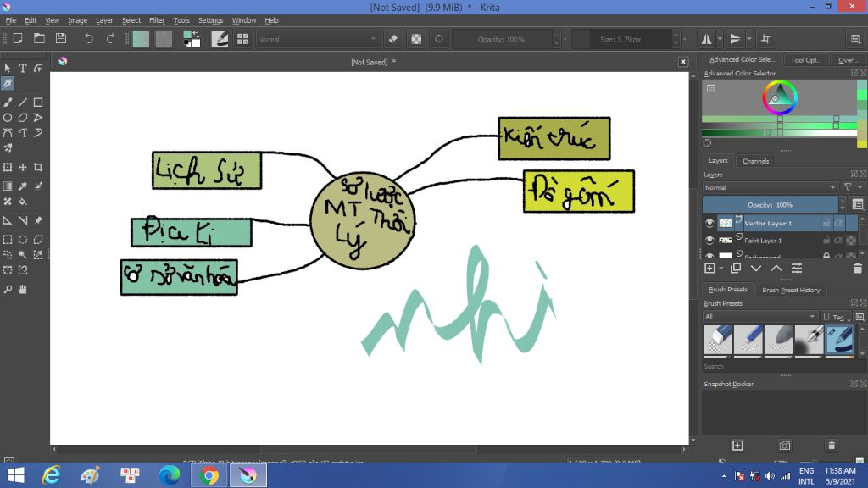Toggle lock on Vector Layer 1

826,223
